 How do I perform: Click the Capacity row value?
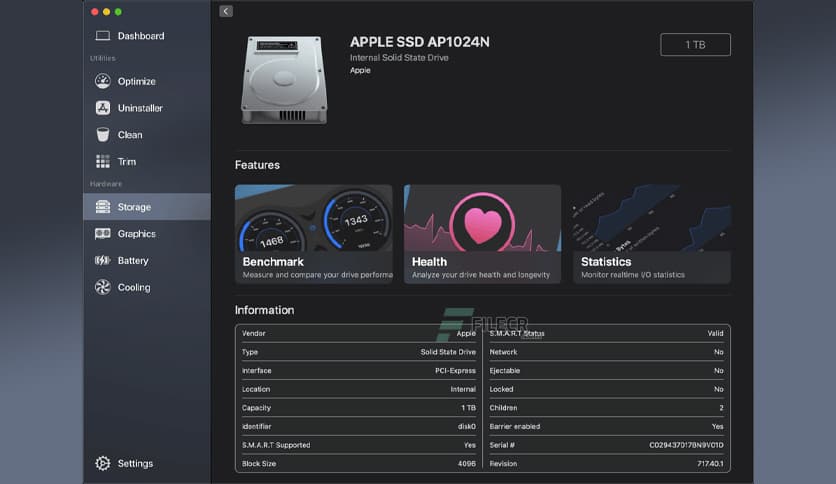[x=469, y=408]
